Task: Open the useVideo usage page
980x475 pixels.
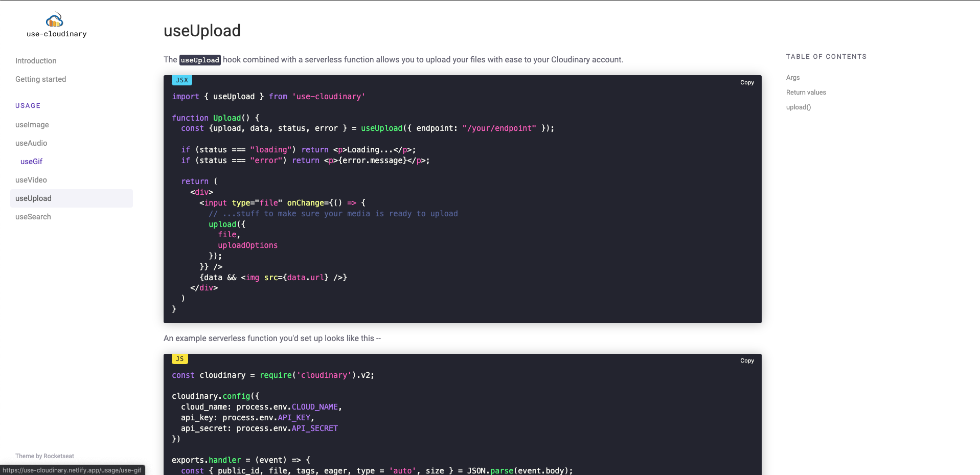Action: [x=31, y=180]
